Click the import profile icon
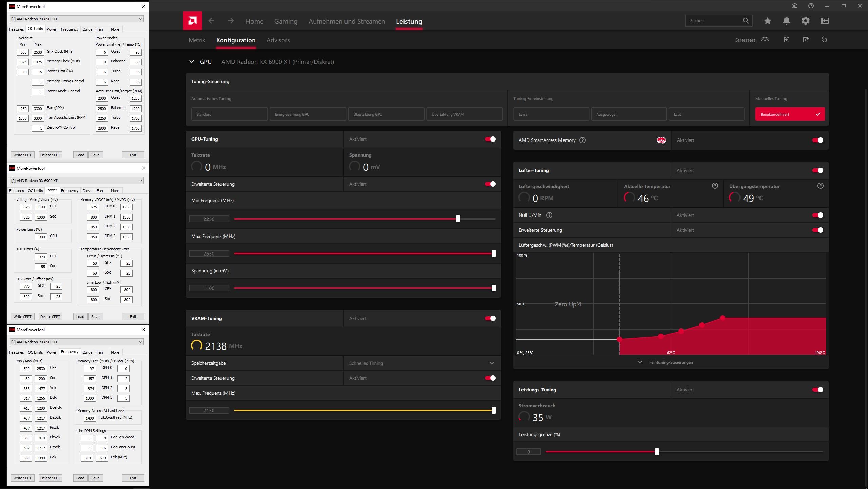 pyautogui.click(x=787, y=40)
